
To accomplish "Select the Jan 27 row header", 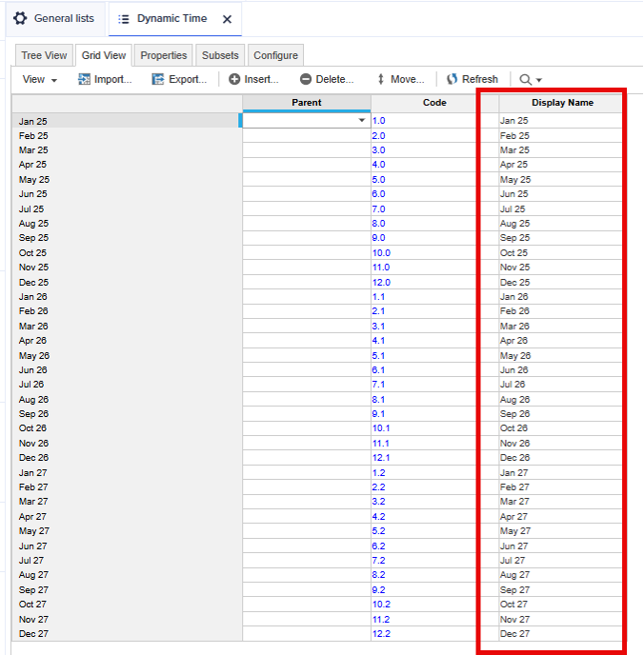I will pyautogui.click(x=127, y=473).
